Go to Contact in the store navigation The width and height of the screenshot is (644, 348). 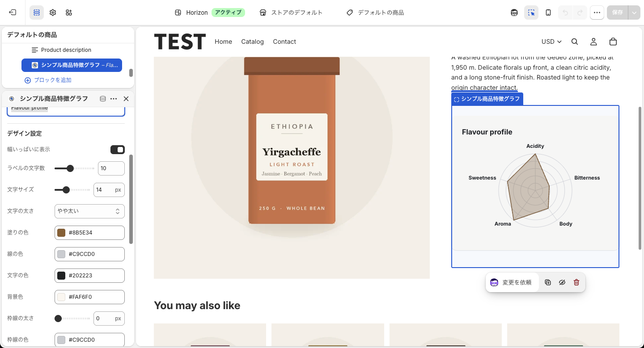284,42
